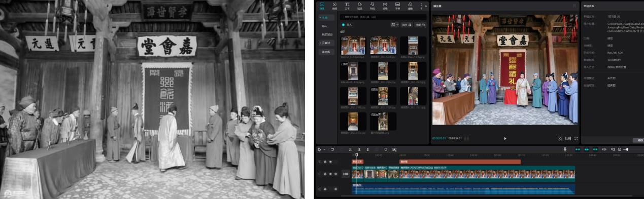Lock the text track
The height and width of the screenshot is (199, 644).
pyautogui.click(x=325, y=162)
